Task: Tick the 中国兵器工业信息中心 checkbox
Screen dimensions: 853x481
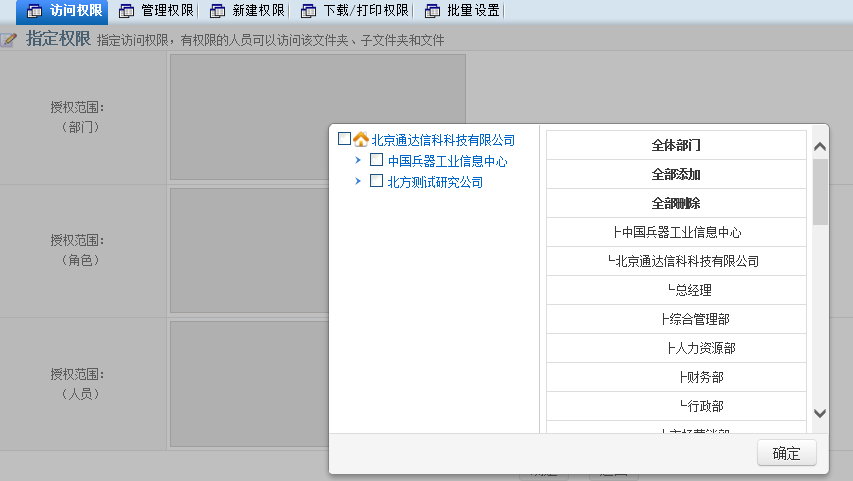Action: (377, 161)
